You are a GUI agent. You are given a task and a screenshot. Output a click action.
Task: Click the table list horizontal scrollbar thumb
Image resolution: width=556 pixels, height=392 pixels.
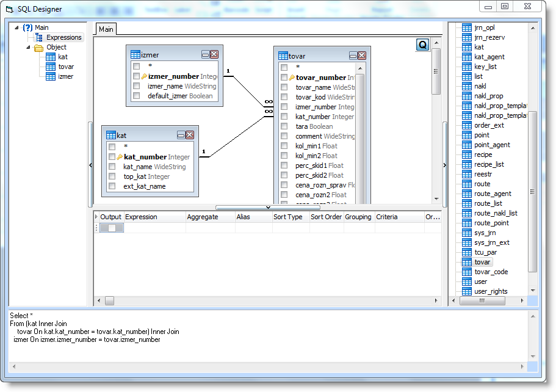(482, 300)
